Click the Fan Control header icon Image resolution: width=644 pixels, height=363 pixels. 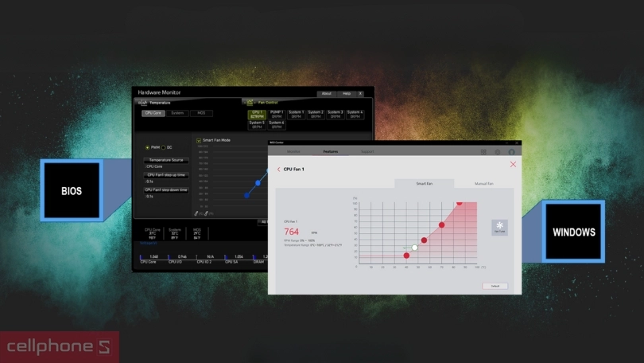tap(250, 103)
